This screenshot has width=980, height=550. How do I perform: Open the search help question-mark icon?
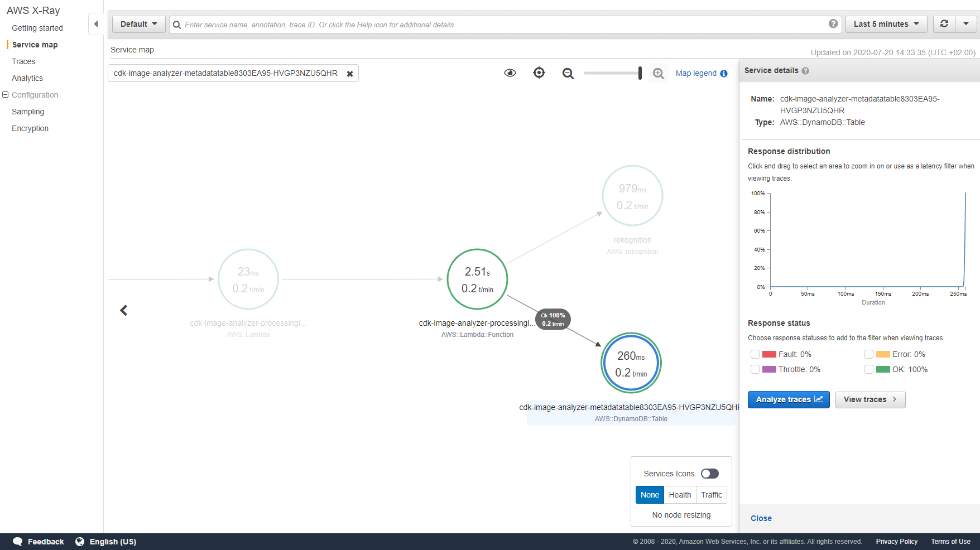pyautogui.click(x=833, y=24)
